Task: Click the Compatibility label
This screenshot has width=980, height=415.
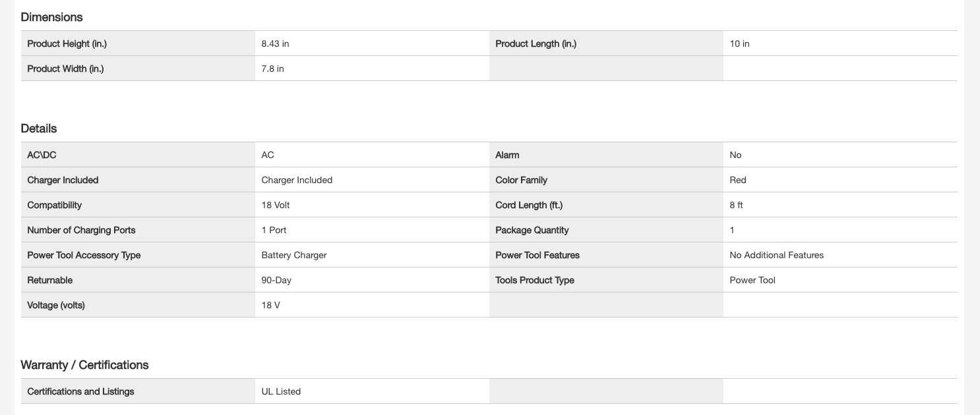Action: 54,206
